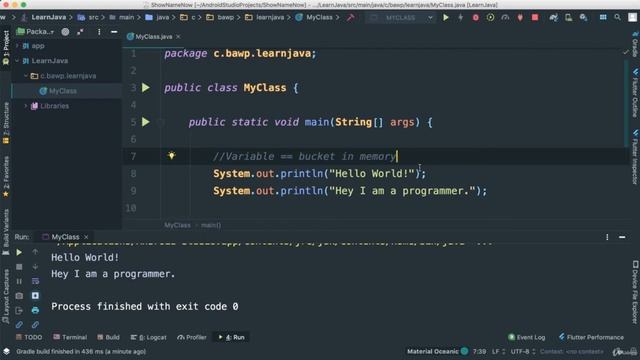Open the Flutter Inspector tool window tab
640x360 pixels.
[635, 157]
